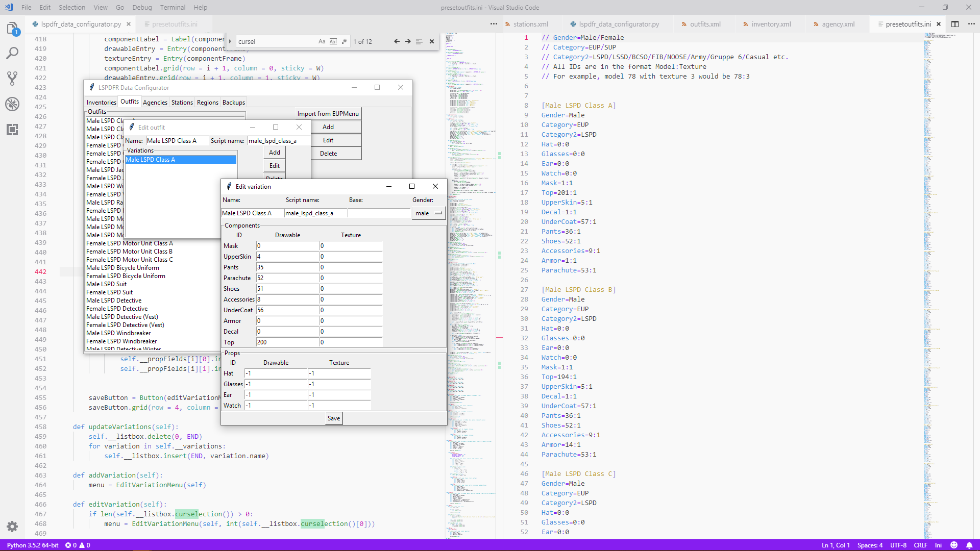Go to previous find match arrow
The image size is (980, 551).
tap(397, 41)
